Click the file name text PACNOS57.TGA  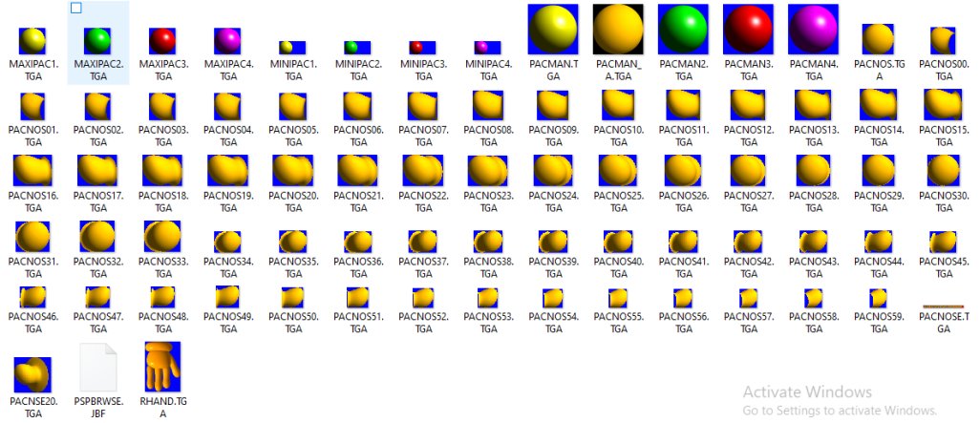pyautogui.click(x=749, y=323)
